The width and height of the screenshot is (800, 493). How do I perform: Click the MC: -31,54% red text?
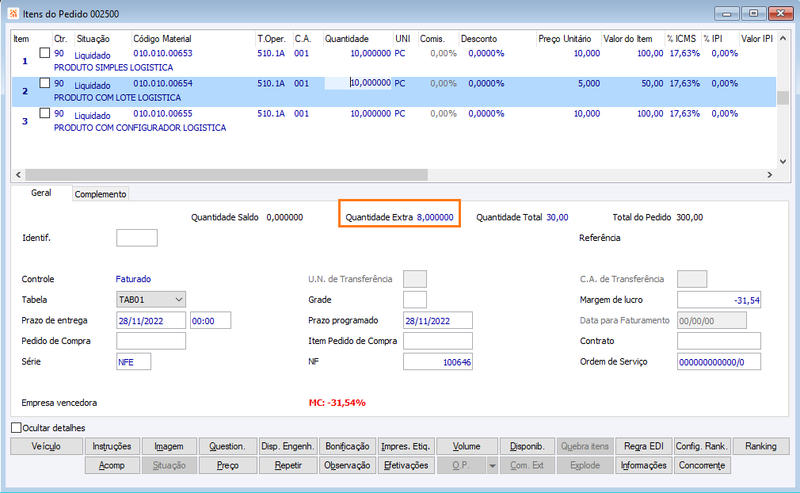click(x=337, y=403)
